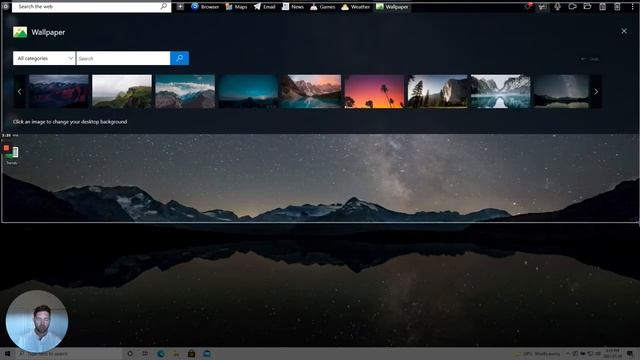Select the pine trees rock cliff thumbnail

coord(438,91)
